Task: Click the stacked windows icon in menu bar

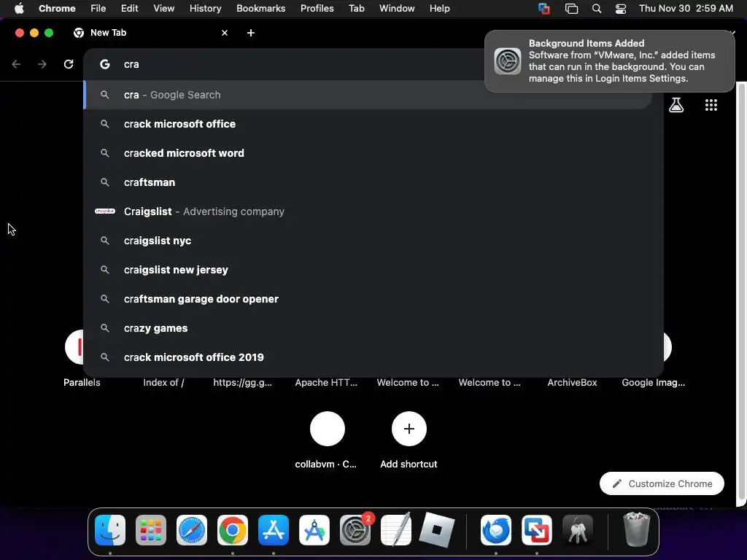Action: (571, 9)
